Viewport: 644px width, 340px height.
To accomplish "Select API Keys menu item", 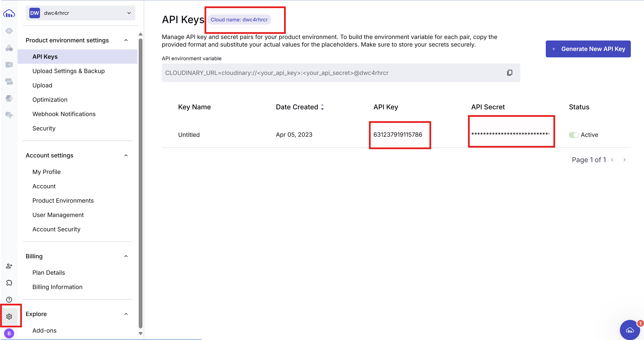I will (x=77, y=57).
